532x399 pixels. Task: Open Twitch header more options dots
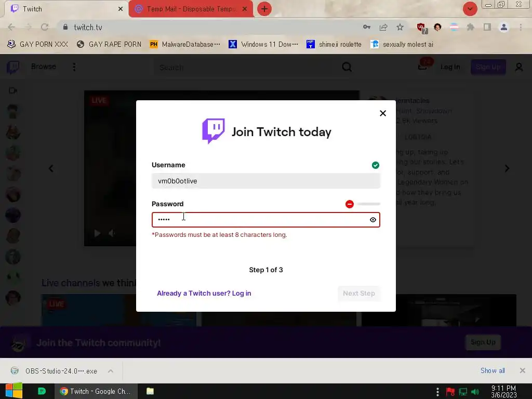point(74,67)
